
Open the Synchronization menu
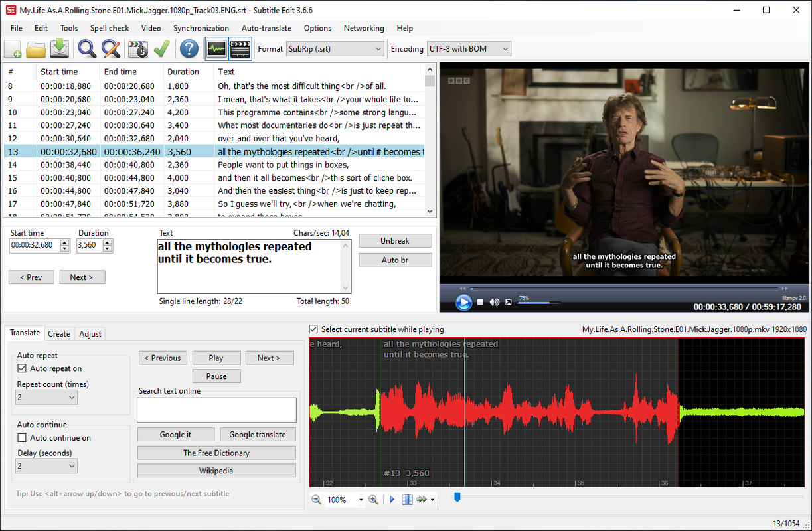[201, 28]
